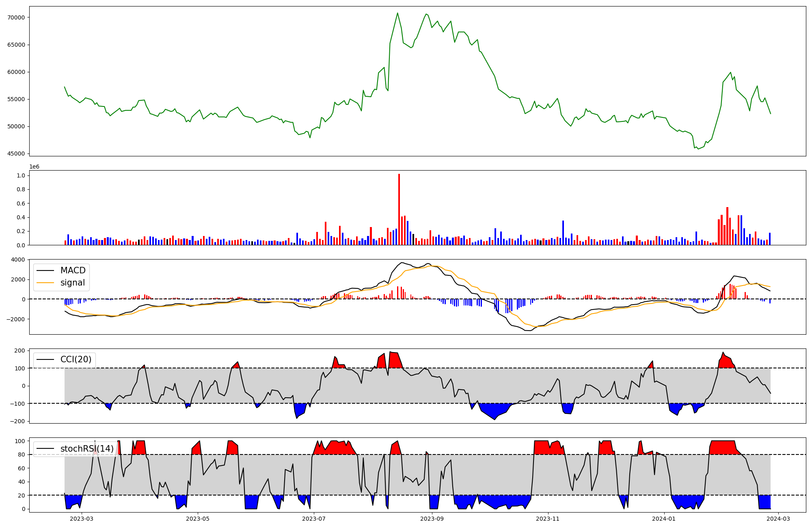812x528 pixels.
Task: Click the 2024-03 date tick label
Action: [x=778, y=519]
